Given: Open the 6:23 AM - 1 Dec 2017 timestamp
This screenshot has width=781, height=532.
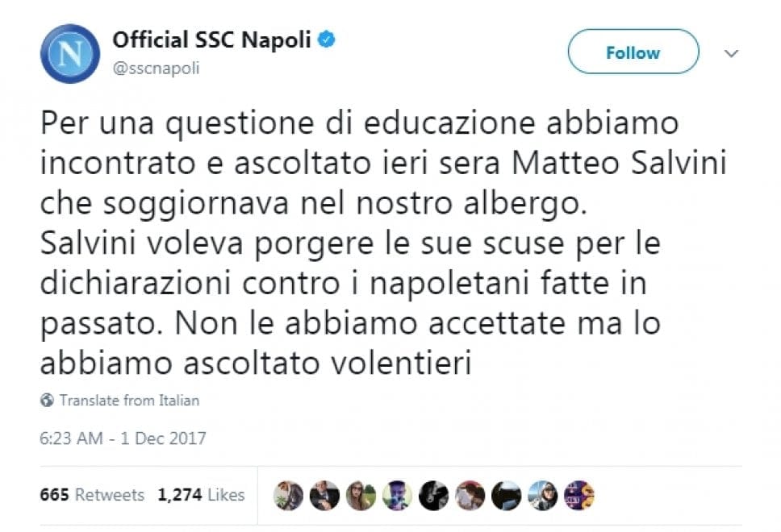Looking at the screenshot, I should [x=123, y=439].
